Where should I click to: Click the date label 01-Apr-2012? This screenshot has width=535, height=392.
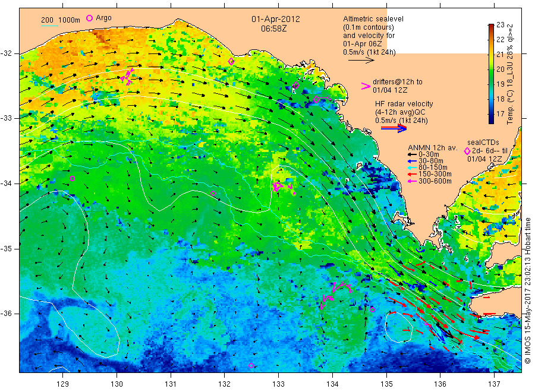point(276,20)
